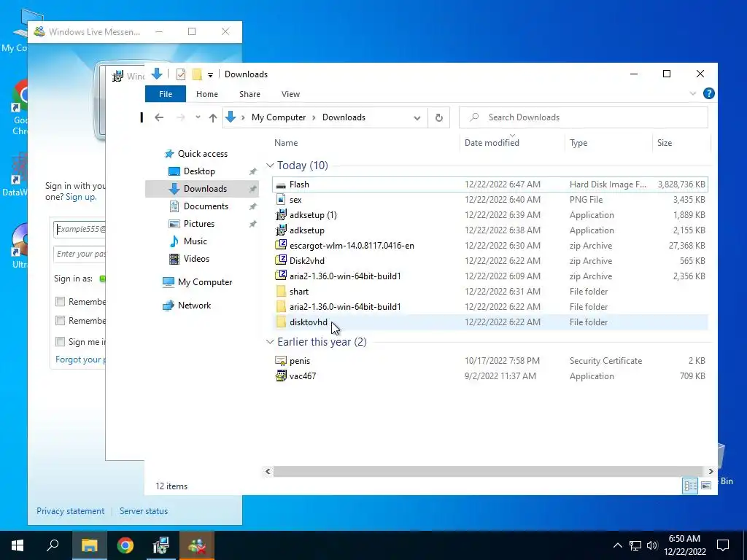The image size is (747, 560).
Task: Sort by the Type column header
Action: [578, 143]
